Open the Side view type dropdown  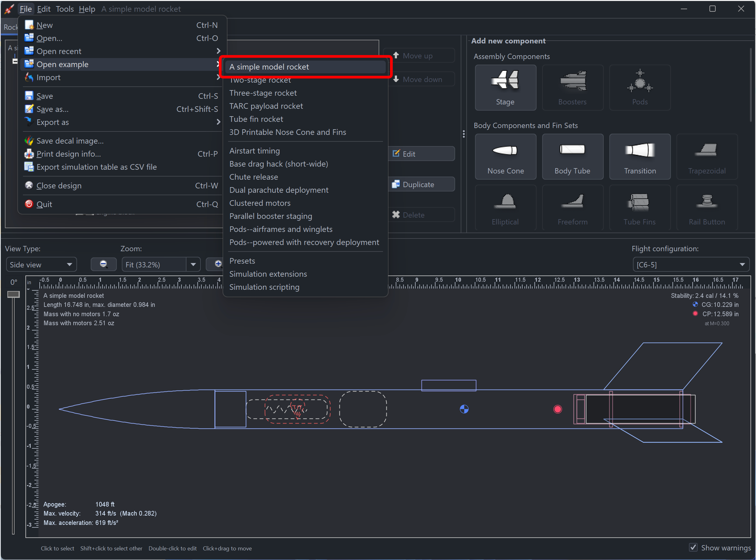pyautogui.click(x=41, y=264)
